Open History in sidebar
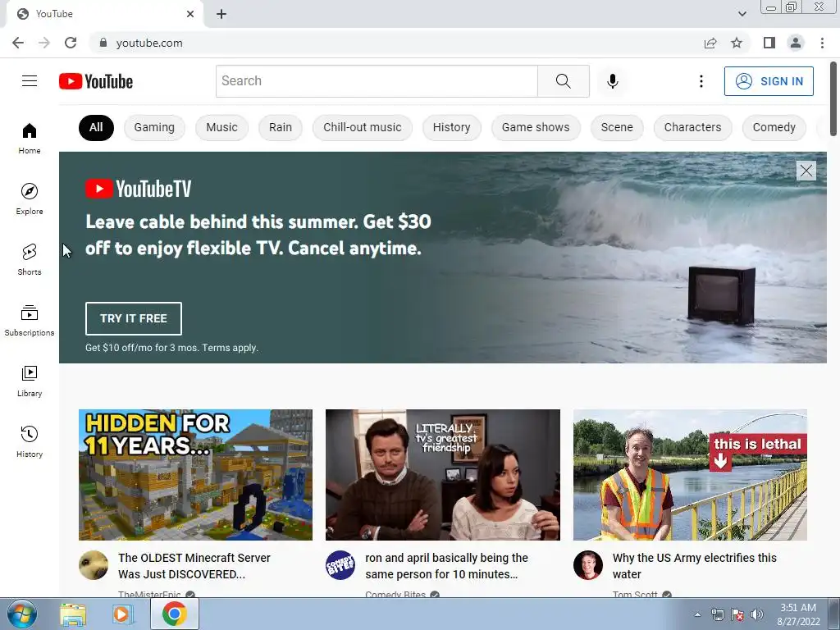Screen dimensions: 840x630 point(30,441)
